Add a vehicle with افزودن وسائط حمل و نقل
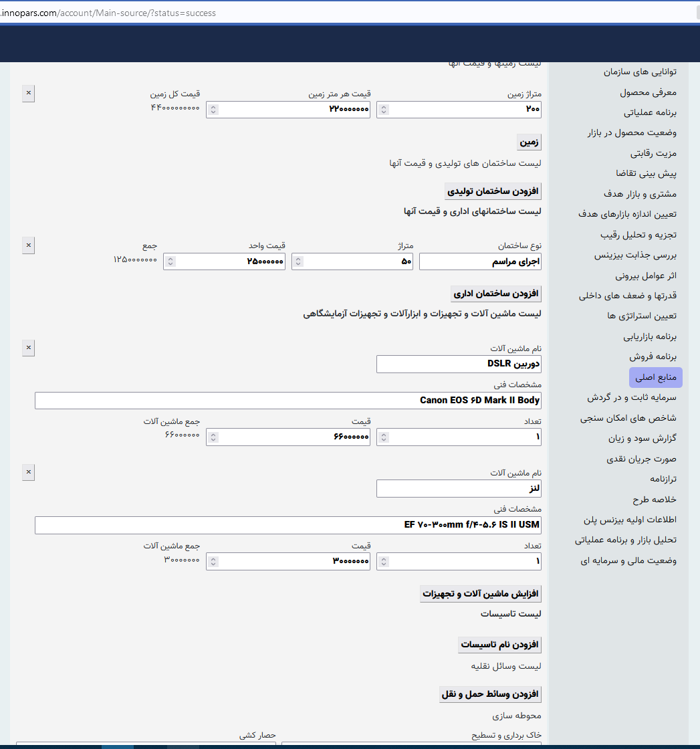The image size is (700, 749). (x=490, y=694)
